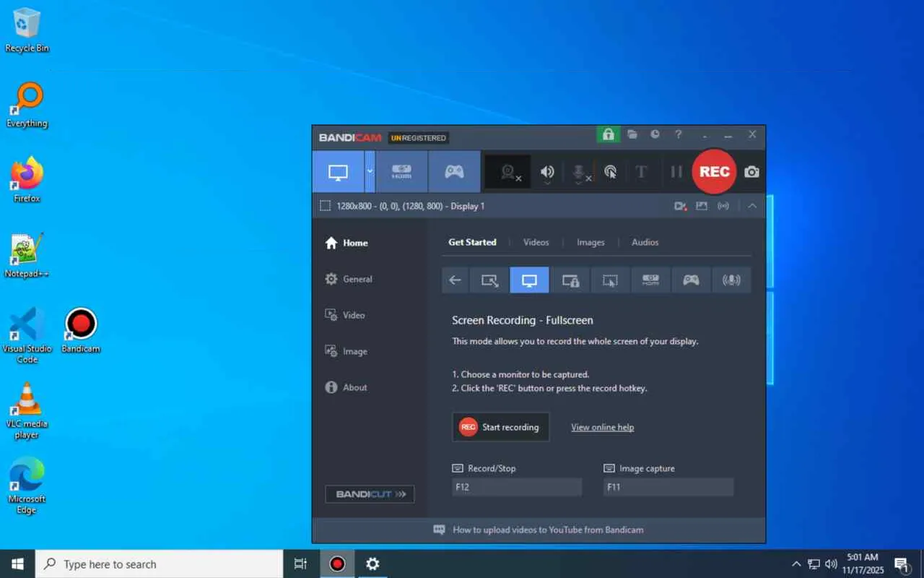Open Video settings in the sidebar
Screen dimensions: 924x578
point(345,315)
